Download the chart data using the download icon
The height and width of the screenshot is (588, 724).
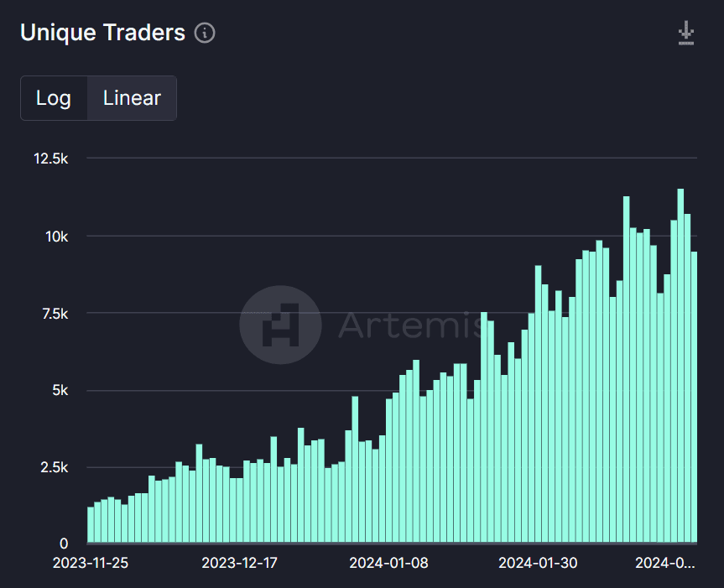click(686, 34)
